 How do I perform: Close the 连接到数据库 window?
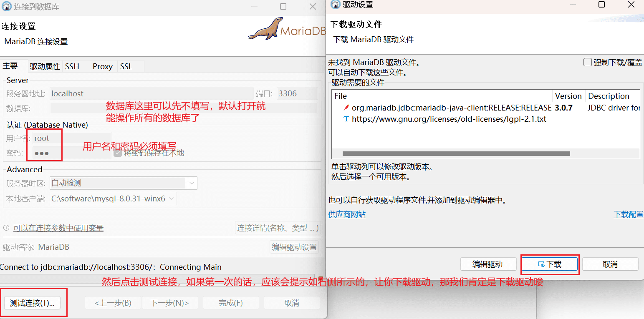tap(313, 6)
